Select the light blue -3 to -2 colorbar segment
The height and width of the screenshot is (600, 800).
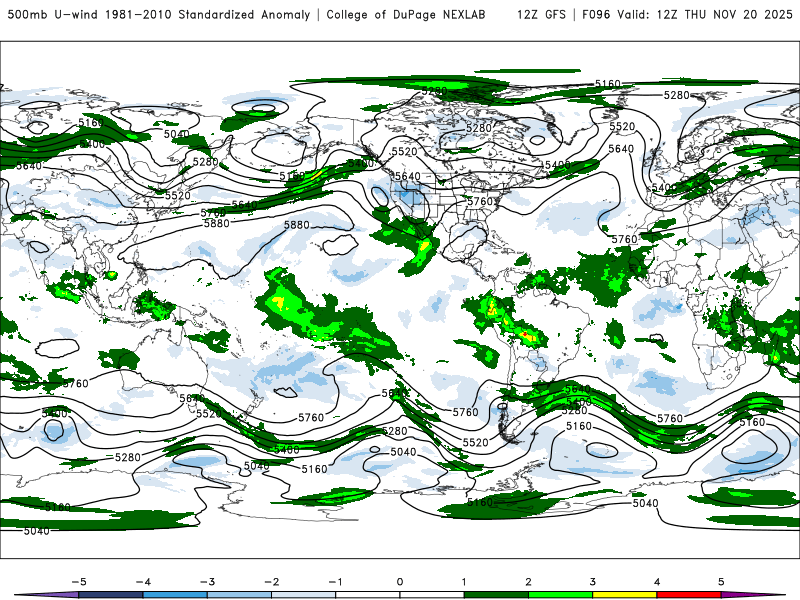239,595
